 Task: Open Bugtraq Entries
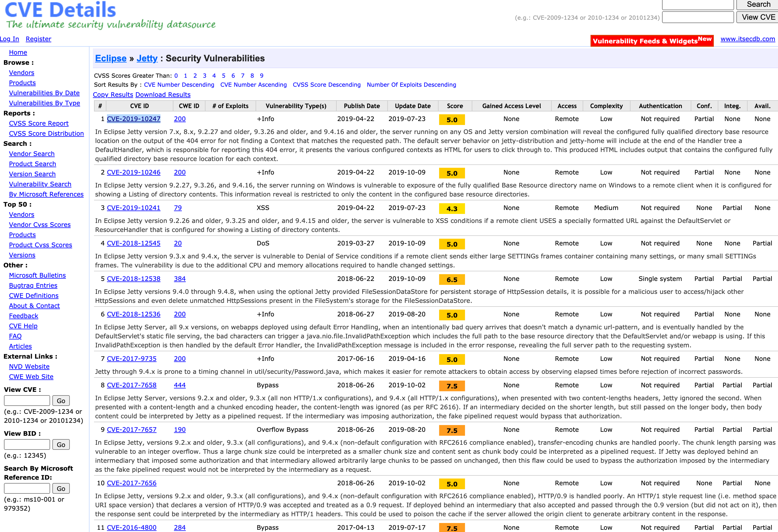33,285
